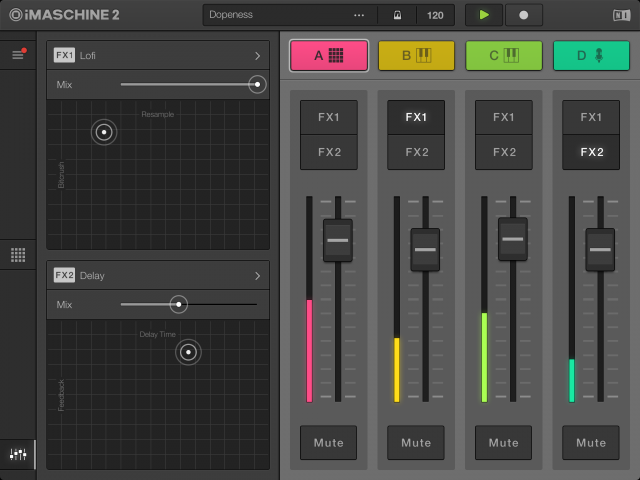Expand the Delay effect selector chevron
Image resolution: width=640 pixels, height=480 pixels.
257,275
